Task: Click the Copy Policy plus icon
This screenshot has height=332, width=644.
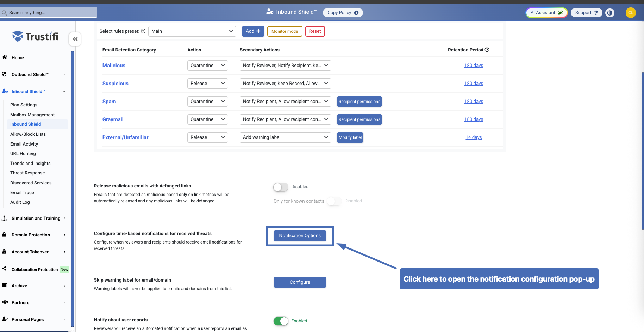Action: click(356, 13)
